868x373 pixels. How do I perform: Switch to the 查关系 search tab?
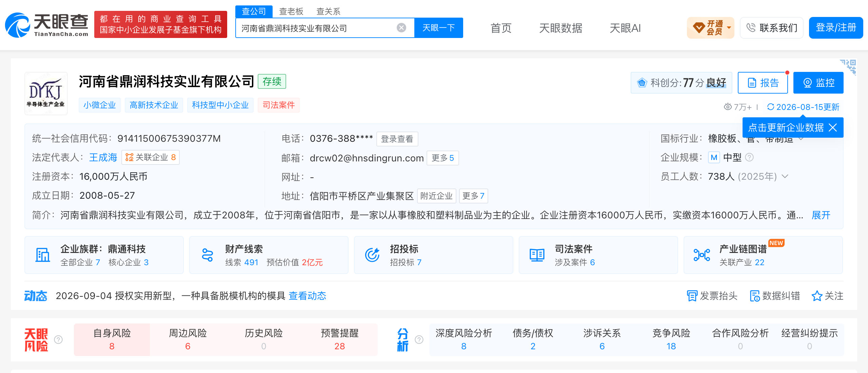click(x=328, y=12)
